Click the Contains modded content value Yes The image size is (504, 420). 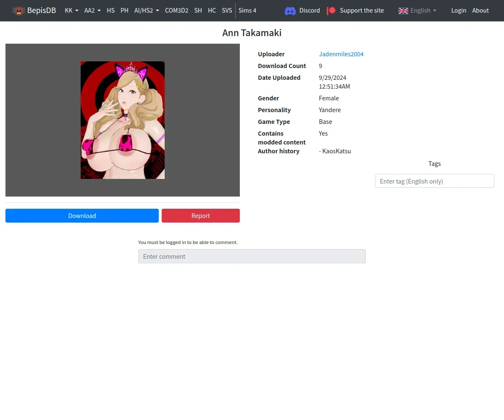pos(323,134)
